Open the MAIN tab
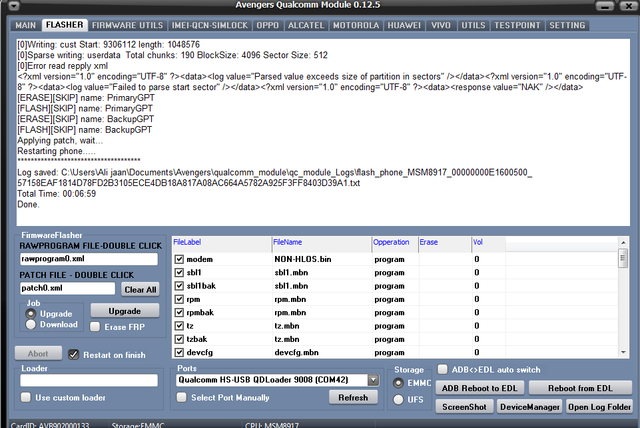This screenshot has width=640, height=428. pos(25,25)
